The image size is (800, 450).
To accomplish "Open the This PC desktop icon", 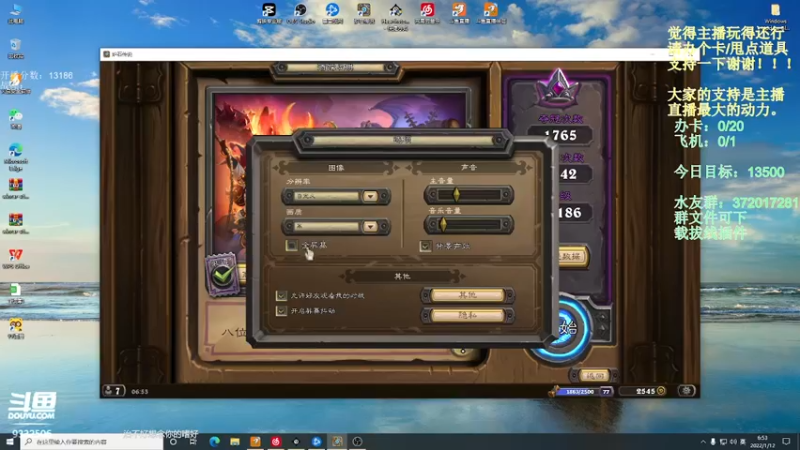I will point(16,13).
